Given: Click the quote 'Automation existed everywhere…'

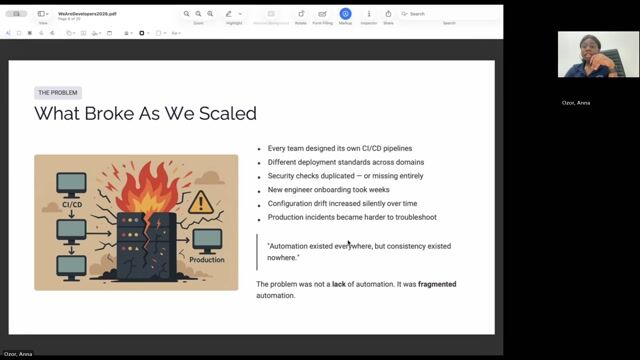Looking at the screenshot, I should pos(359,252).
